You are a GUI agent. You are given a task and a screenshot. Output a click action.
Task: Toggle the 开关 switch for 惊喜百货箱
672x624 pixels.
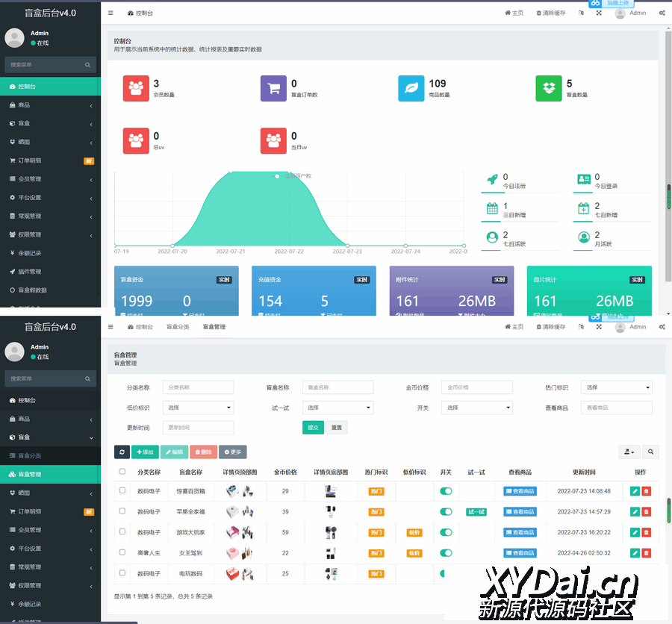coord(446,491)
